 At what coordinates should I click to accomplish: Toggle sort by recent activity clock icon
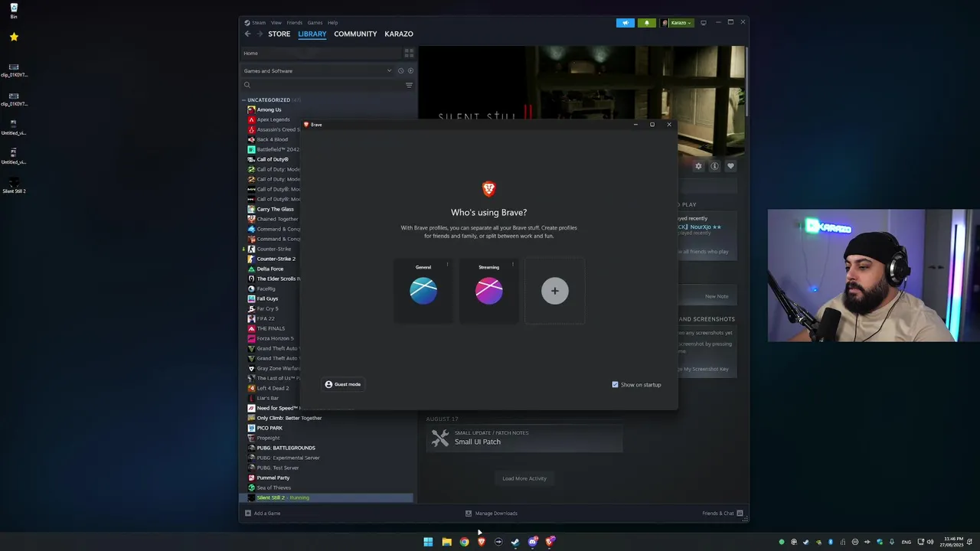click(400, 70)
